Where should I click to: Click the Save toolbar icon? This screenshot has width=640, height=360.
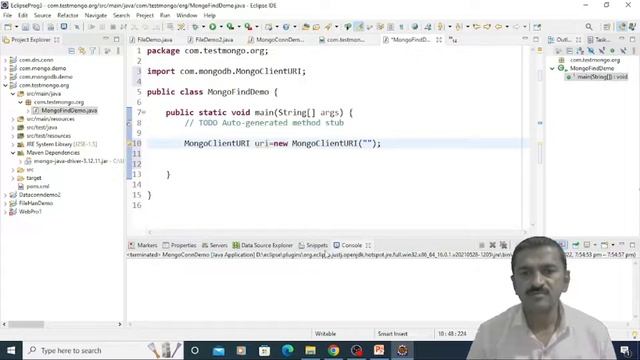coord(25,27)
